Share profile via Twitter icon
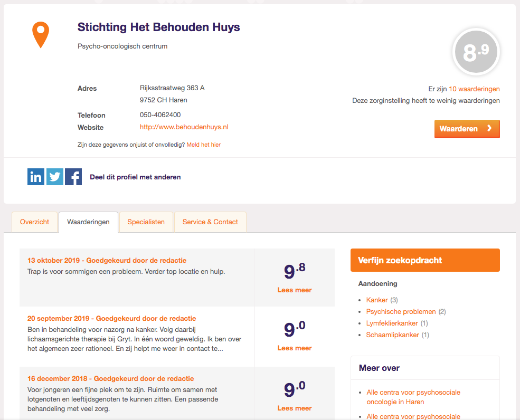The image size is (520, 420). coord(55,177)
